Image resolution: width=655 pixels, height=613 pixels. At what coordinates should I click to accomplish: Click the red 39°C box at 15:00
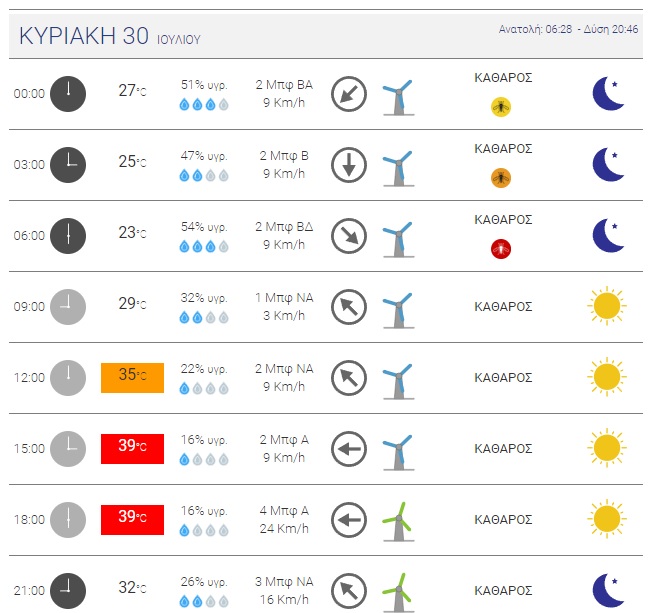point(132,449)
